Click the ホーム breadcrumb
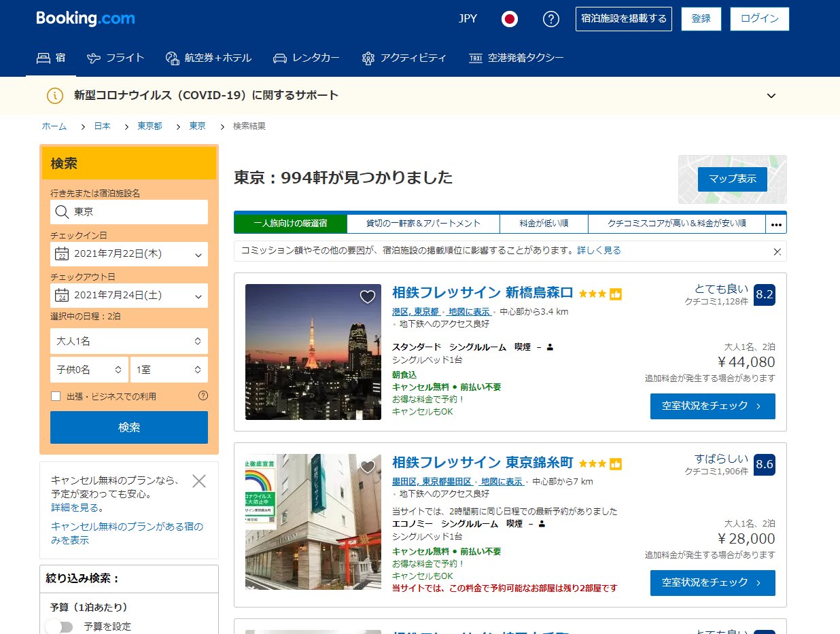This screenshot has width=840, height=634. pos(54,126)
